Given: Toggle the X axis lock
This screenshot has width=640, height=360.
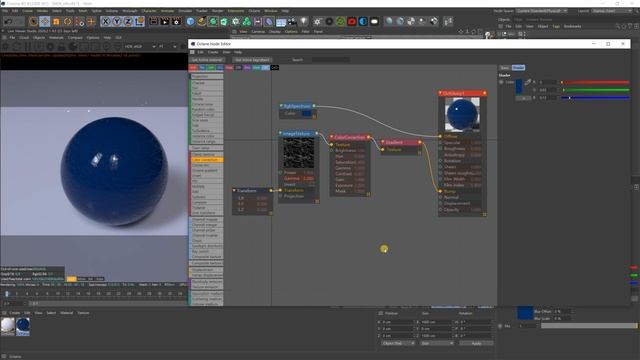Looking at the screenshot, I should coord(105,21).
